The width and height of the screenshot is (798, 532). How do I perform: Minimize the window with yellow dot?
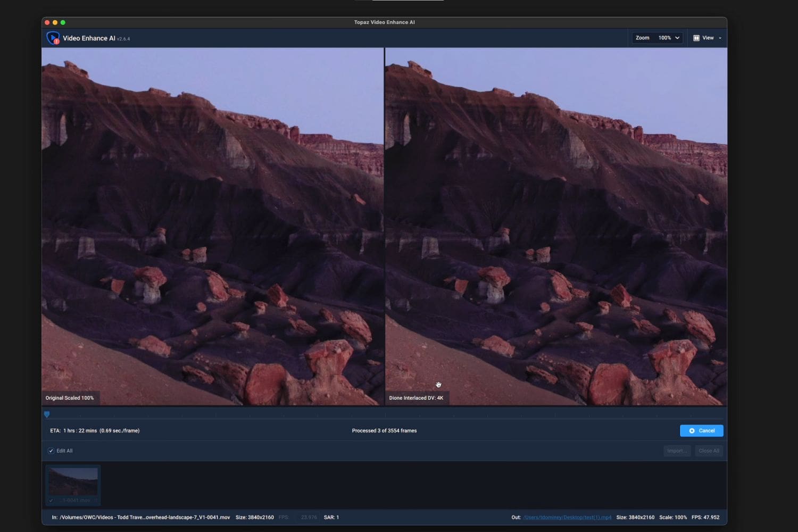55,22
